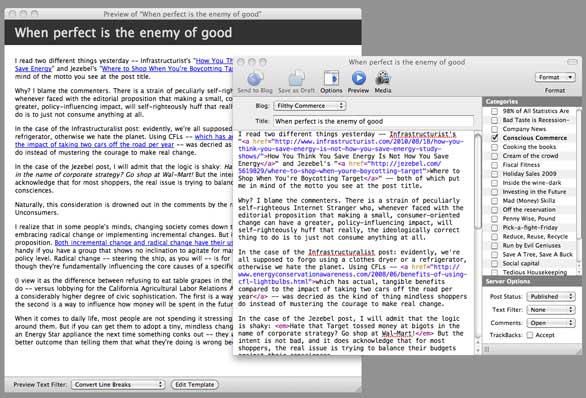Check the Company News category
The image size is (586, 398).
point(494,129)
